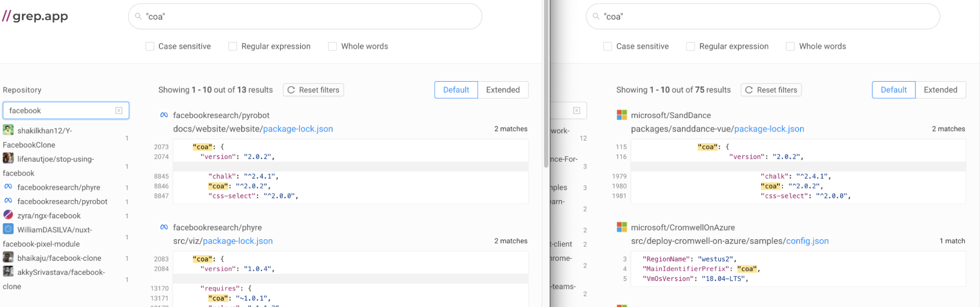
Task: Click the search magnifier icon in right pane
Action: (596, 17)
